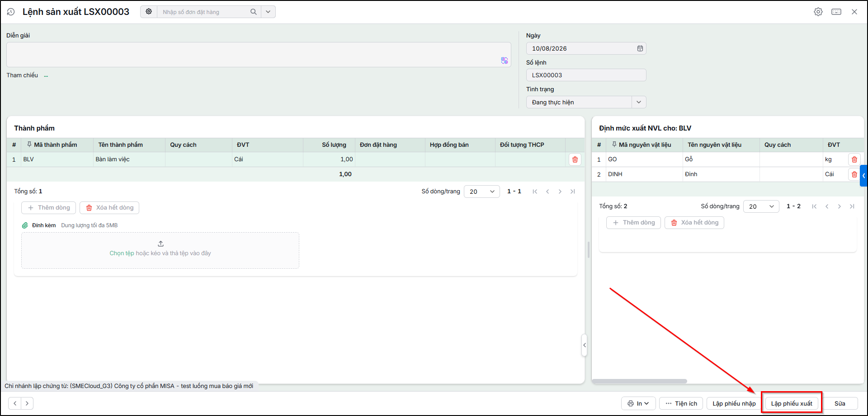Open rows-per-page dropdown in Định mức table
The width and height of the screenshot is (868, 416).
tap(761, 206)
